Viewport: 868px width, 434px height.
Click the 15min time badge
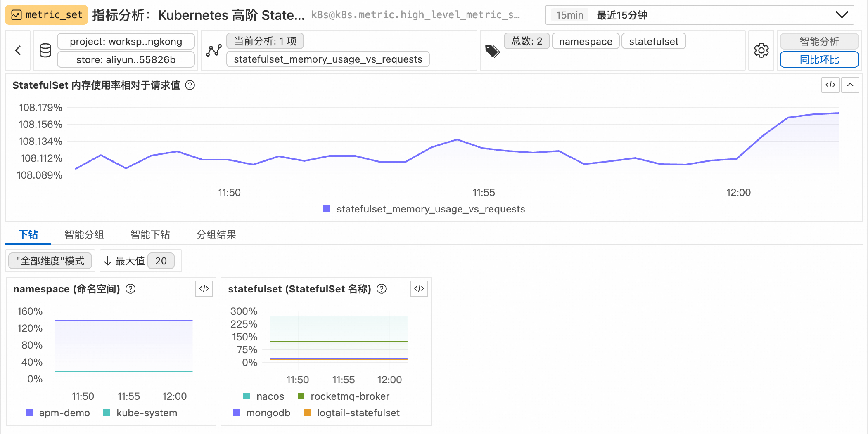tap(569, 15)
